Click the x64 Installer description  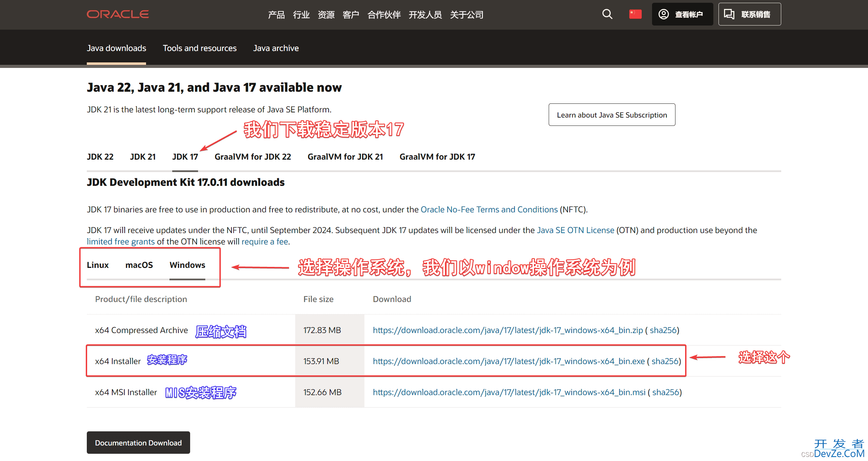point(118,361)
